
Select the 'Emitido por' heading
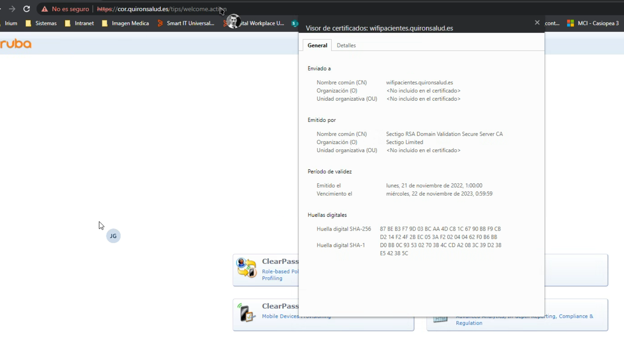(x=321, y=120)
